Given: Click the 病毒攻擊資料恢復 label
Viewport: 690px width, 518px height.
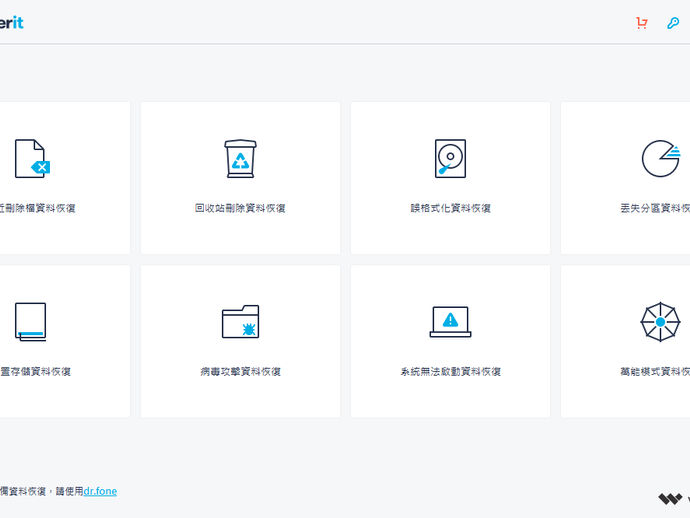Looking at the screenshot, I should (240, 371).
